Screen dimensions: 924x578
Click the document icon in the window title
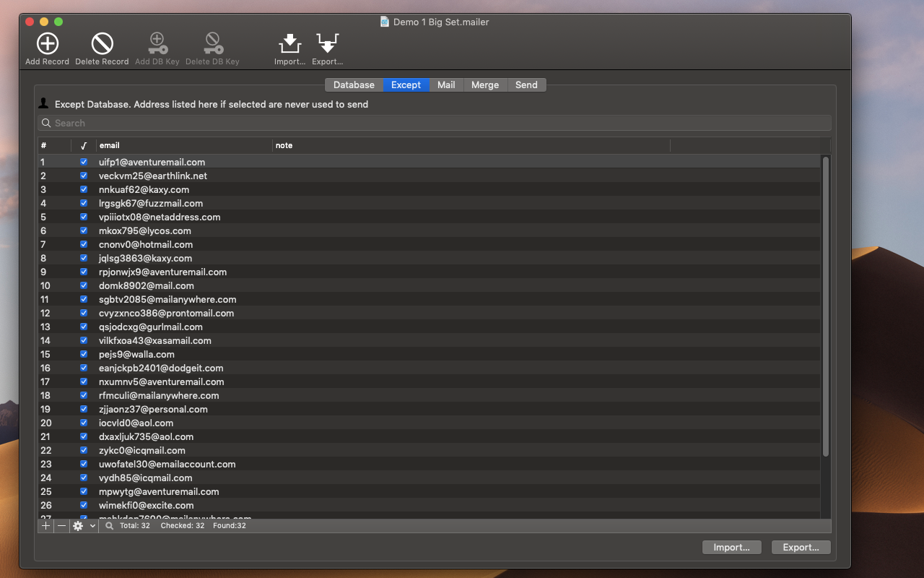click(x=385, y=22)
